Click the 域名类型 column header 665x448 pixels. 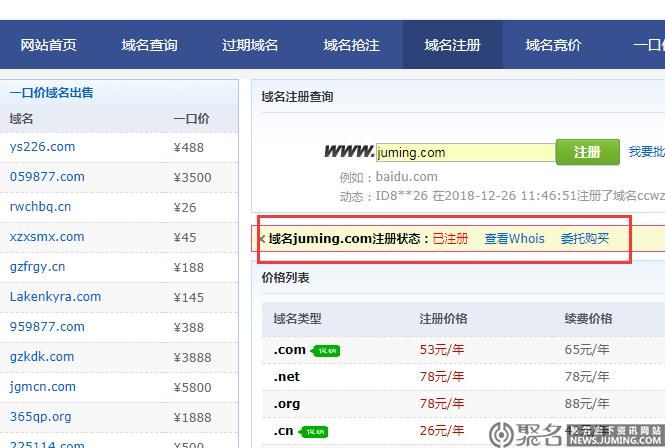[x=297, y=319]
